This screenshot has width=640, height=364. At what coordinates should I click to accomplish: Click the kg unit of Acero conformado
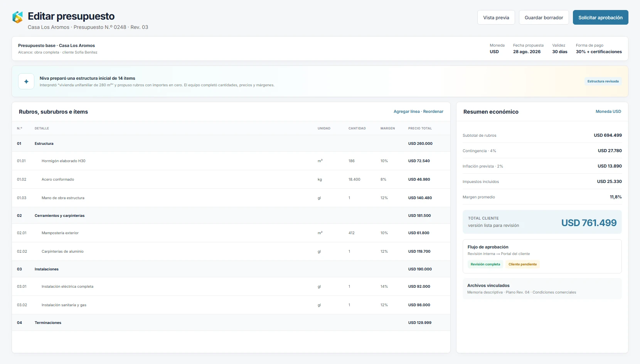[320, 179]
